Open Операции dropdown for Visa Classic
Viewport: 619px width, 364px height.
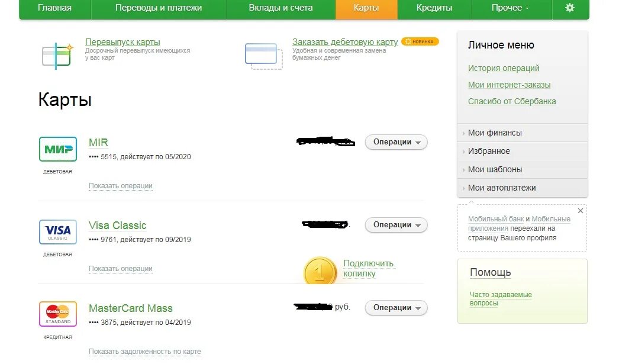point(396,225)
